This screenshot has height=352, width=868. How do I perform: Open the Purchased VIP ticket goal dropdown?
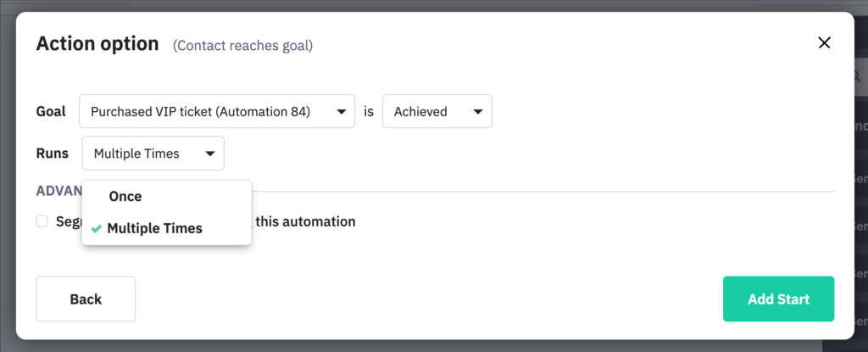(216, 111)
